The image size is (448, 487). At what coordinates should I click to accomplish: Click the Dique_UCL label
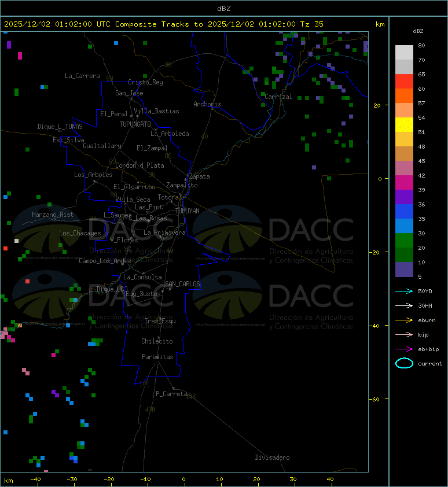pyautogui.click(x=112, y=289)
